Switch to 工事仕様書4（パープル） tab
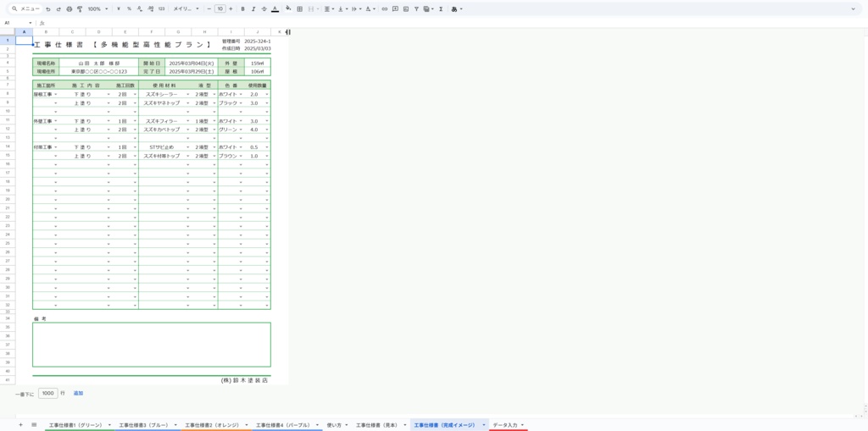This screenshot has height=431, width=868. click(x=283, y=425)
